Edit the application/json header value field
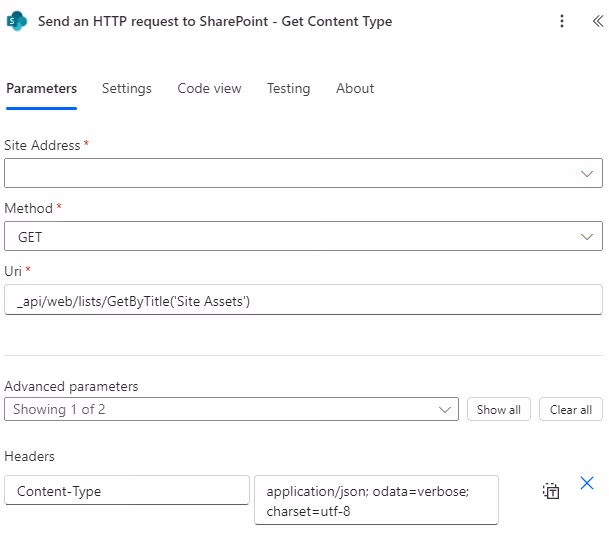This screenshot has width=609, height=533. tap(376, 500)
